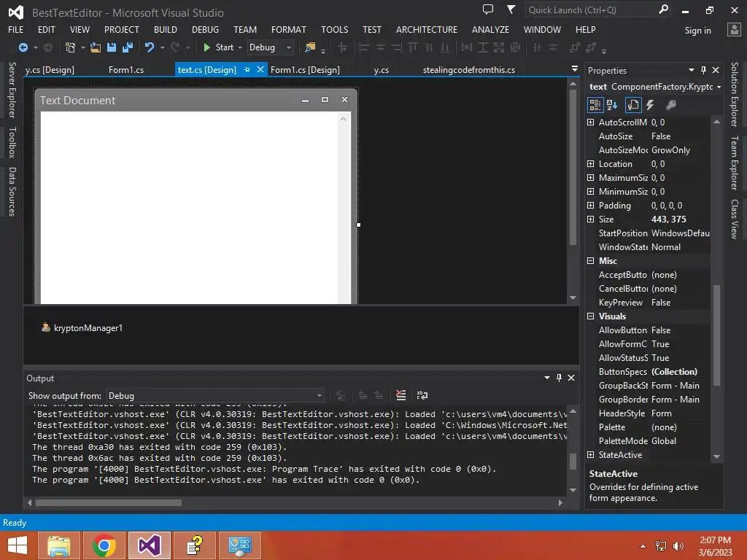Expand the Padding property

click(591, 205)
